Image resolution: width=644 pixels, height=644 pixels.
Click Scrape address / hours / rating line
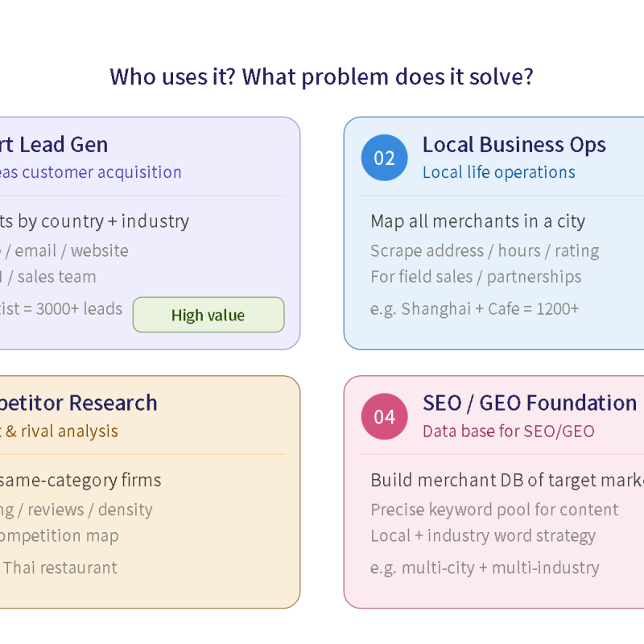point(485,251)
